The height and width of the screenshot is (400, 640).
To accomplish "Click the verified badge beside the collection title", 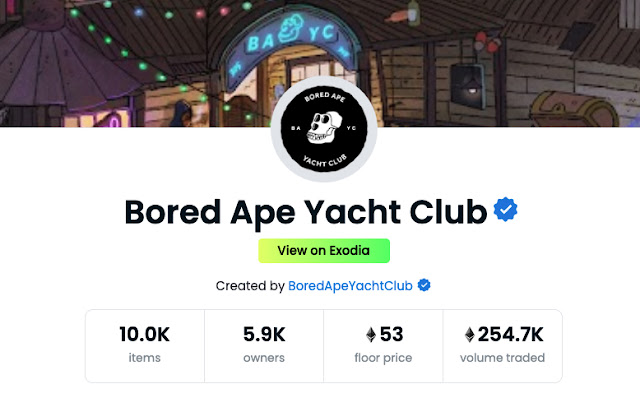I will tap(506, 210).
